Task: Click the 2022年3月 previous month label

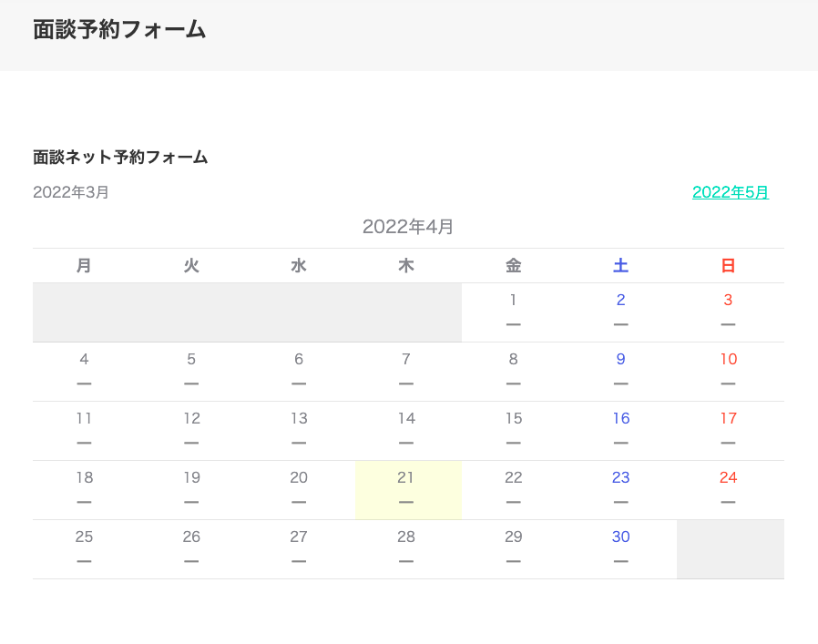Action: pos(71,192)
